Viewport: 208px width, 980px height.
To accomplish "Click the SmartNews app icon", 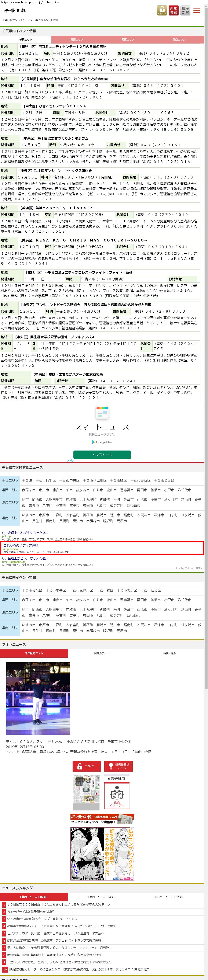I will pyautogui.click(x=102, y=413).
